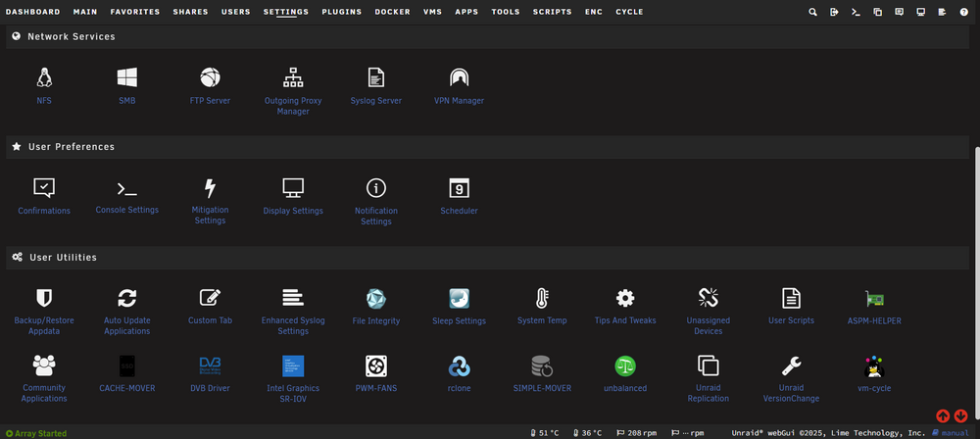Image resolution: width=980 pixels, height=439 pixels.
Task: Open File Integrity plugin
Action: (x=375, y=307)
